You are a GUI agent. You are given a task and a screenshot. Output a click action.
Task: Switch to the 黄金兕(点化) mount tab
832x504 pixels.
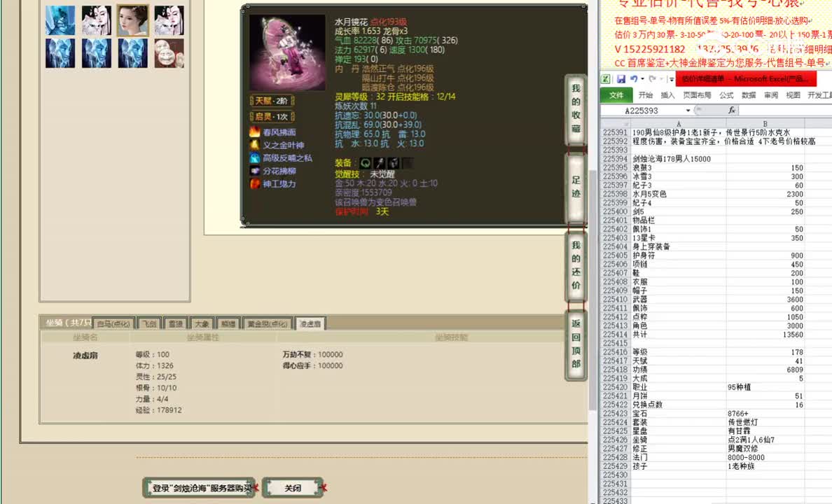(268, 323)
